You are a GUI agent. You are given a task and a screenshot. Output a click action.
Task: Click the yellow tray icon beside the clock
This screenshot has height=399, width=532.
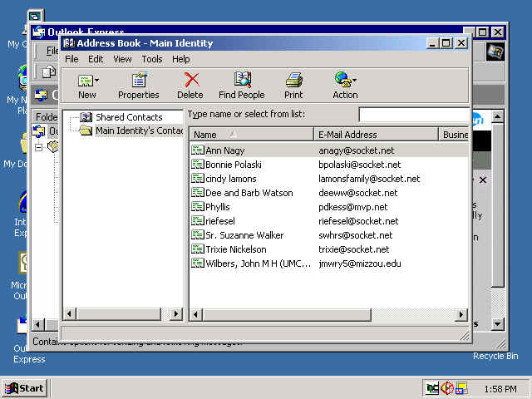tap(462, 388)
